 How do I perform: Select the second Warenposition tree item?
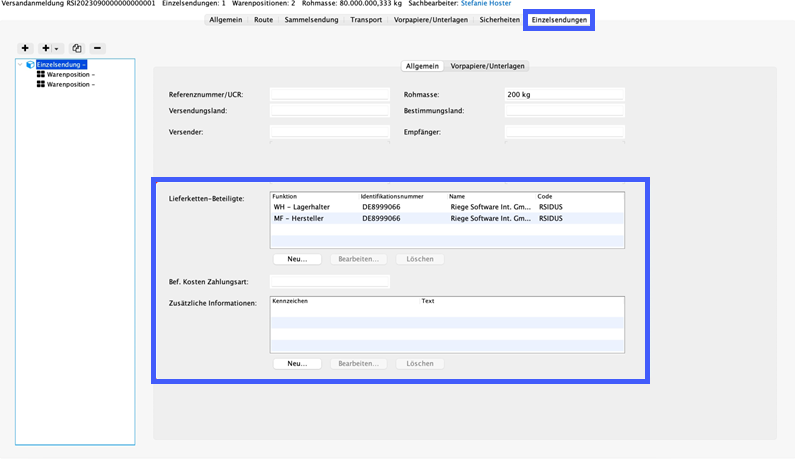[70, 85]
